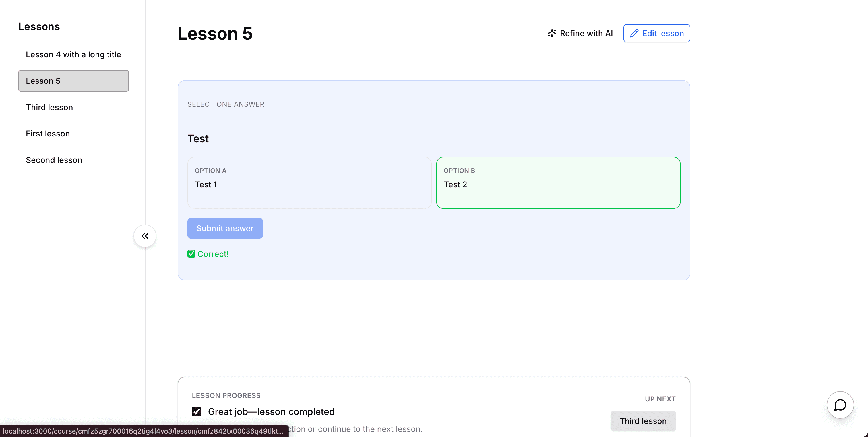Click the Edit lesson button
Viewport: 868px width, 437px height.
click(656, 33)
